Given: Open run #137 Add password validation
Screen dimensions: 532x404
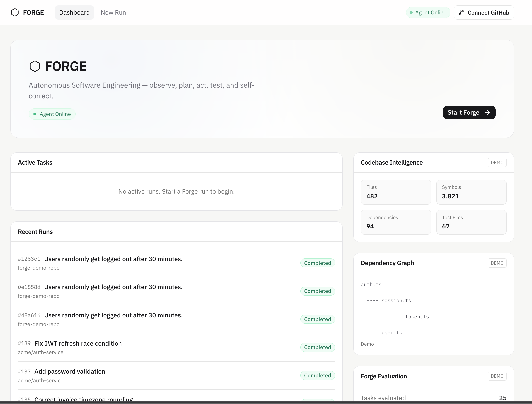Looking at the screenshot, I should (x=176, y=376).
